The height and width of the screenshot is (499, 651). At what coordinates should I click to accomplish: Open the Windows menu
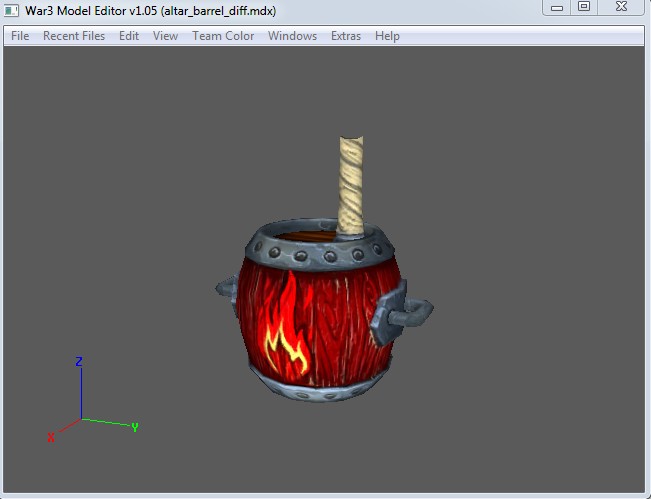point(292,36)
